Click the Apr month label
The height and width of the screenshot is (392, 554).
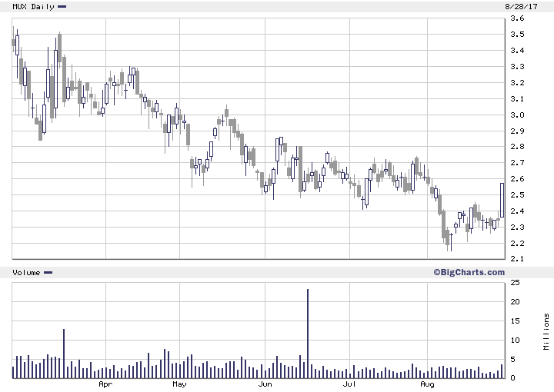click(105, 384)
